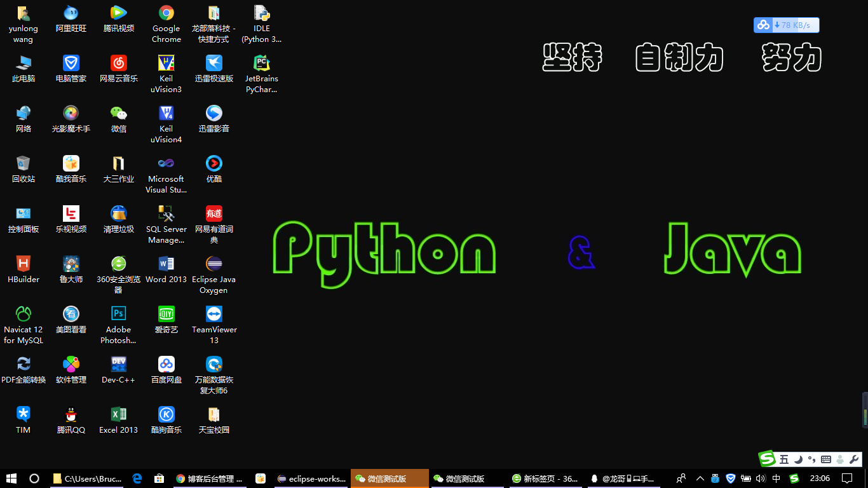
Task: Launch Eclipse Java Oxygen shortcut
Action: click(x=214, y=275)
